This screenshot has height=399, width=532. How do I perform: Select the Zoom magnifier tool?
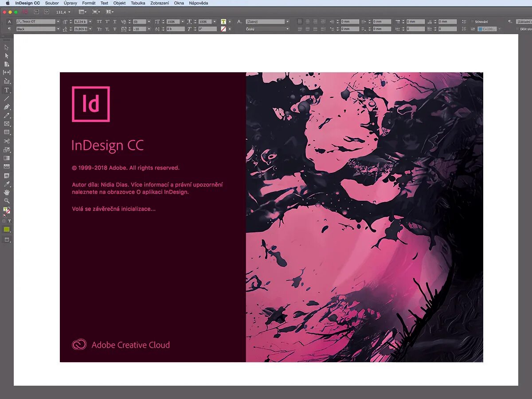click(x=7, y=201)
